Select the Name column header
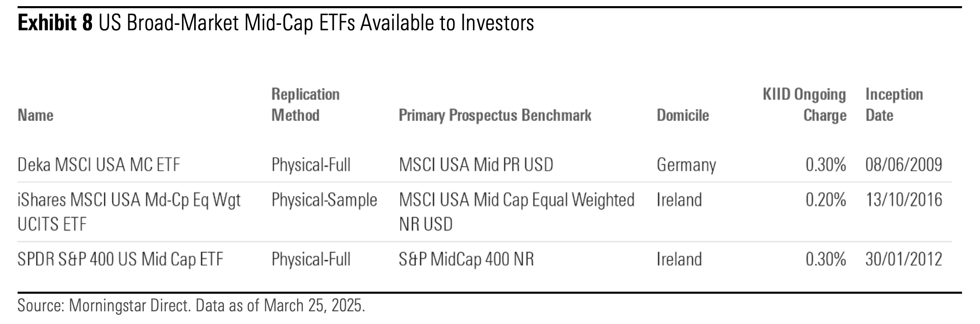 pos(36,115)
